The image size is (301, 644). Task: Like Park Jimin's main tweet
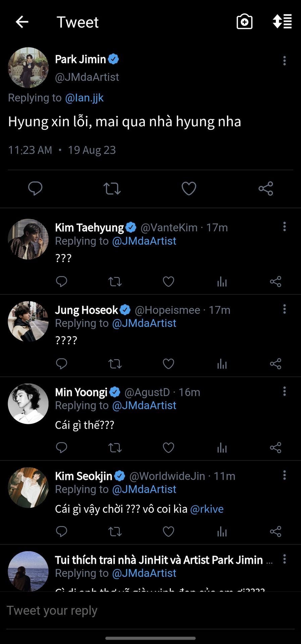(189, 189)
